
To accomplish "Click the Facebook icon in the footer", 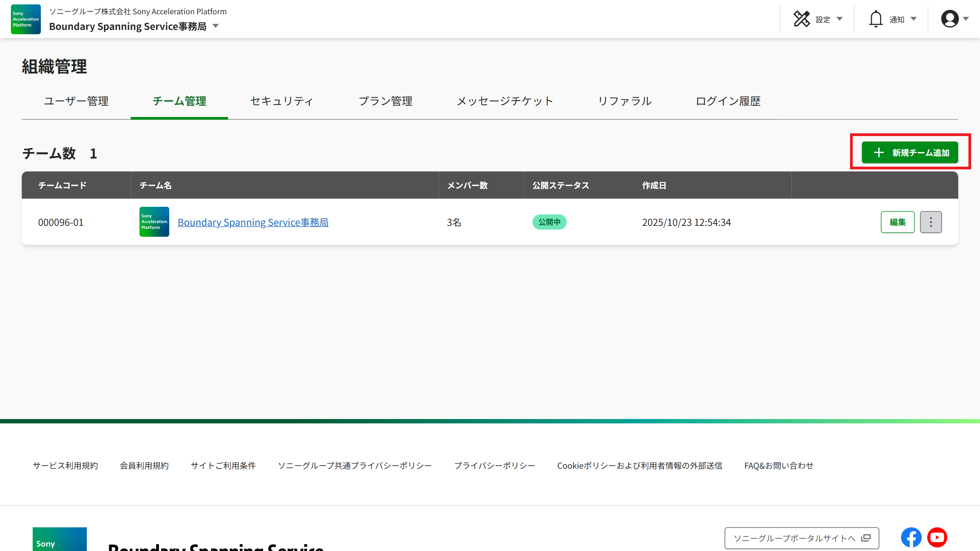I will coord(911,537).
